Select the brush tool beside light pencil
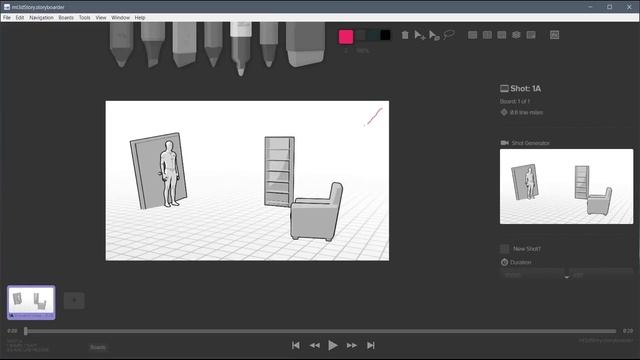 click(x=153, y=44)
